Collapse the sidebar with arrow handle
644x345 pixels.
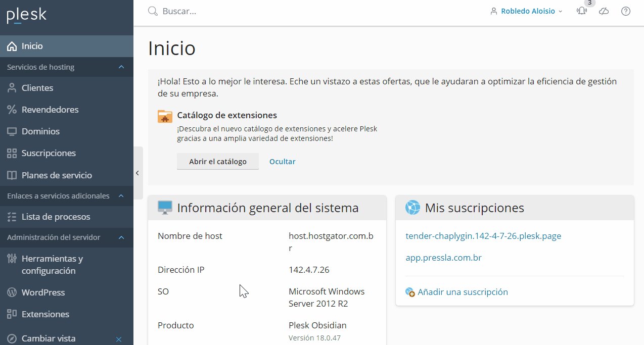(x=137, y=173)
